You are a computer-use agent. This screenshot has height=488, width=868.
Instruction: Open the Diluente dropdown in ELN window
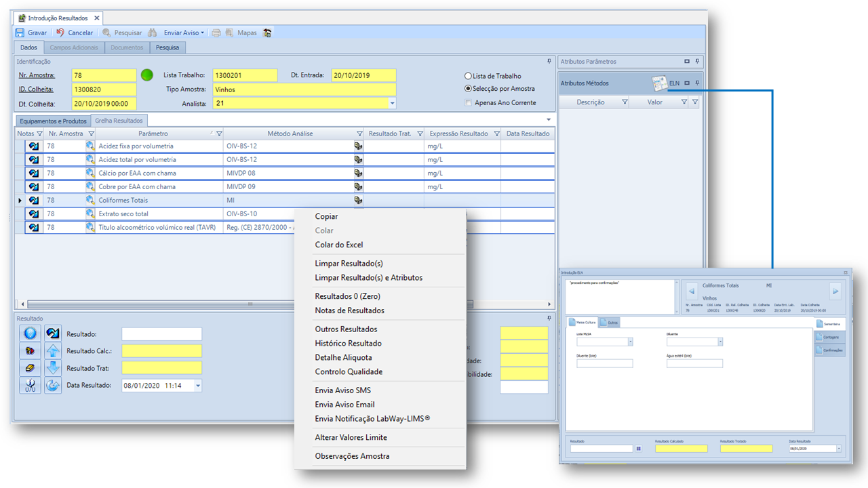(720, 342)
